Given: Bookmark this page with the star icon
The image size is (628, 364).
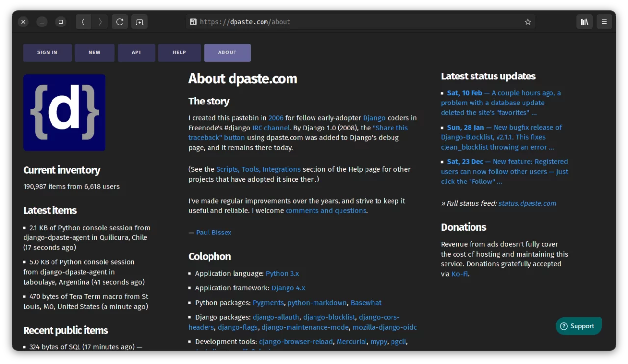Looking at the screenshot, I should (x=528, y=22).
